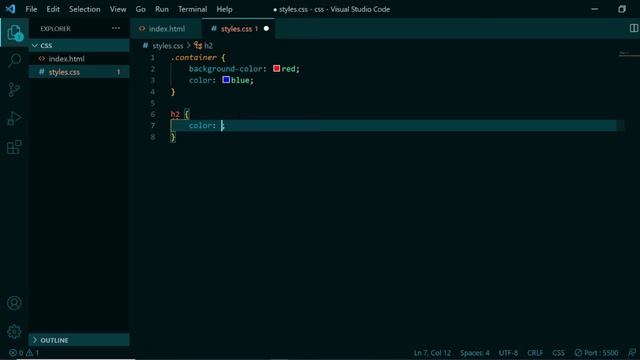This screenshot has width=640, height=360.
Task: Open the Help menu
Action: tap(224, 9)
